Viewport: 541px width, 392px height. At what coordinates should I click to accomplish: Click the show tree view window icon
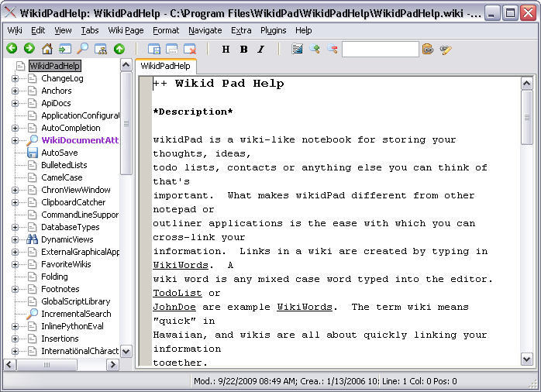pyautogui.click(x=154, y=49)
